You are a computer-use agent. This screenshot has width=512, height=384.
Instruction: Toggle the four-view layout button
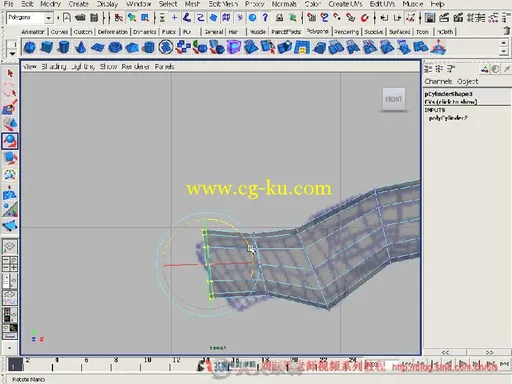click(10, 264)
